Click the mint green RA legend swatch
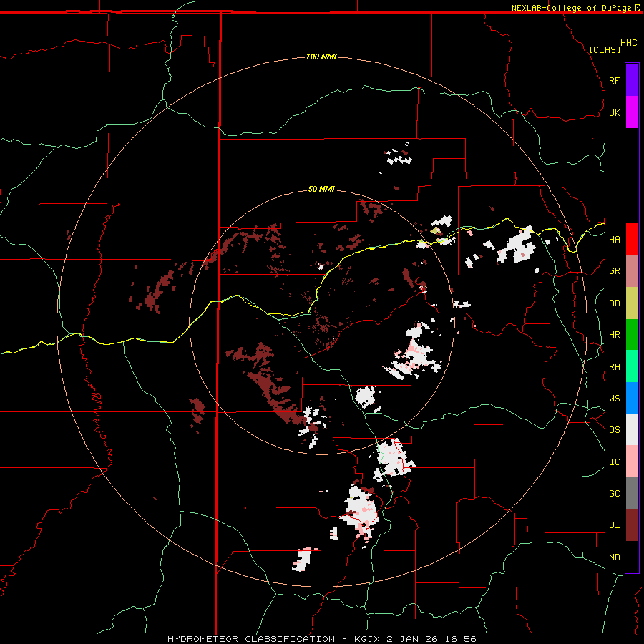644x644 pixels. click(x=632, y=366)
